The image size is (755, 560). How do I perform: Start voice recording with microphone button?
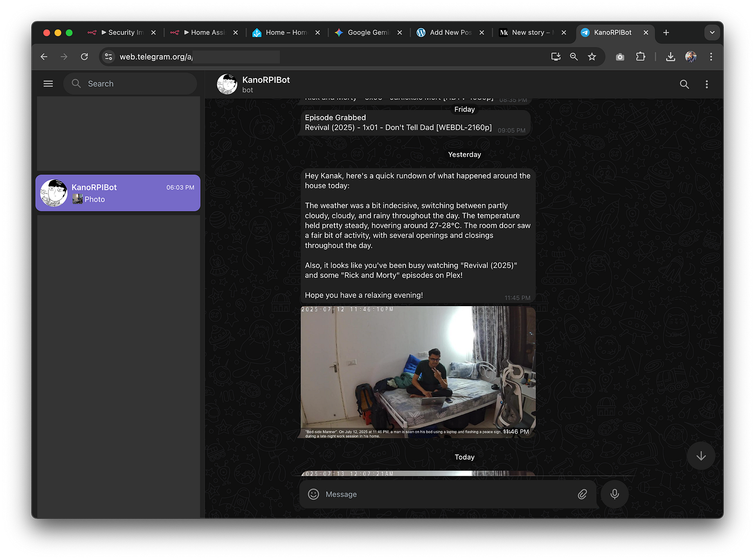[x=614, y=494]
